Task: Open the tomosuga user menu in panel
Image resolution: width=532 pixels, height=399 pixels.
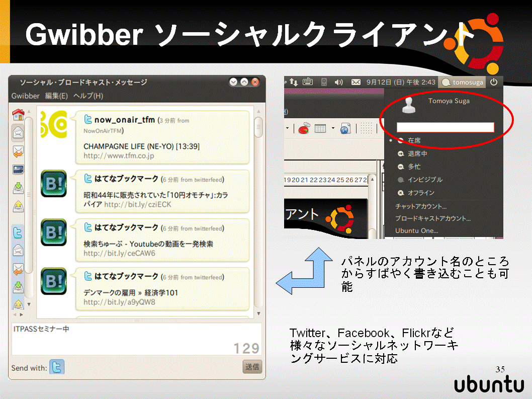Action: point(463,82)
